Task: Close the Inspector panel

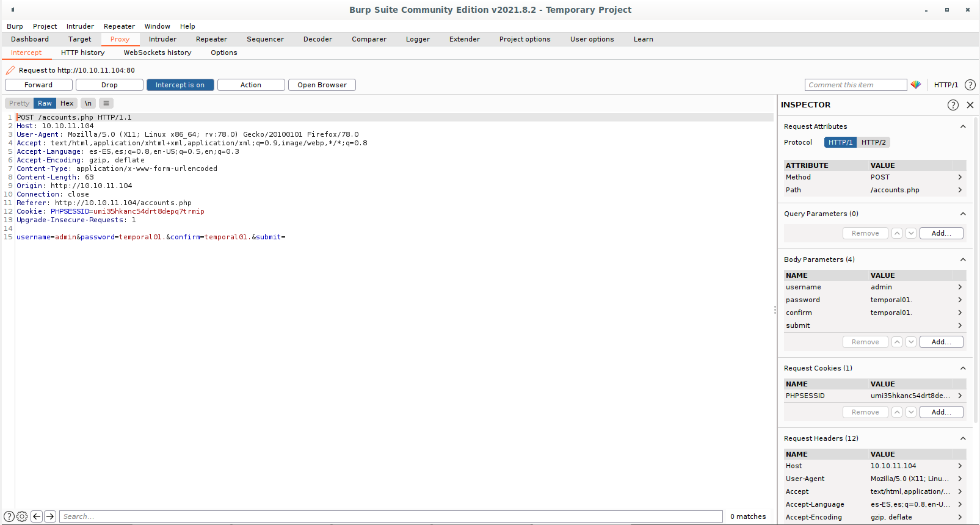Action: (970, 105)
